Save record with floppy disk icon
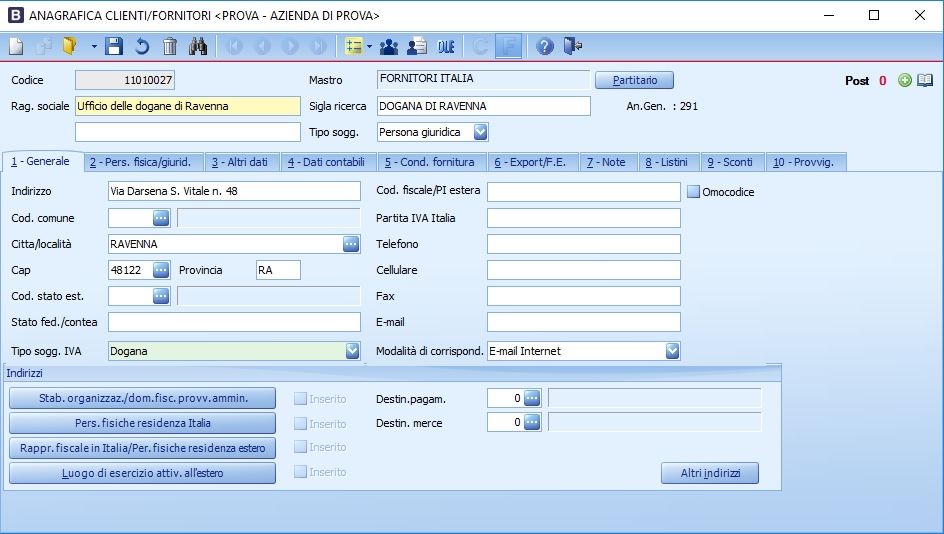This screenshot has height=534, width=944. coord(114,46)
